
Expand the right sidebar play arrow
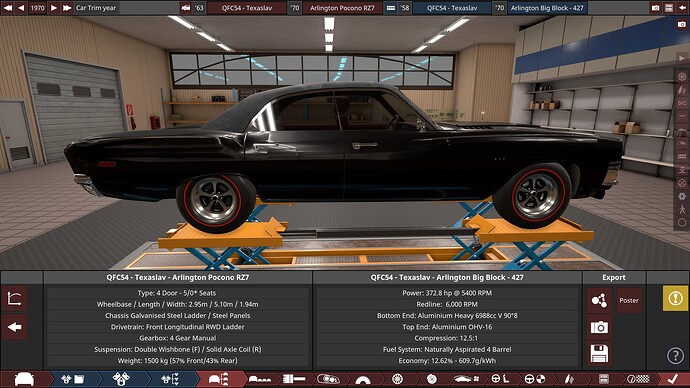pyautogui.click(x=682, y=58)
